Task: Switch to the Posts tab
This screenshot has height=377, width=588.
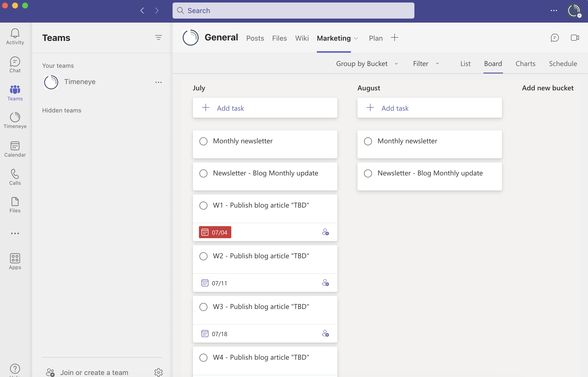Action: [x=255, y=38]
